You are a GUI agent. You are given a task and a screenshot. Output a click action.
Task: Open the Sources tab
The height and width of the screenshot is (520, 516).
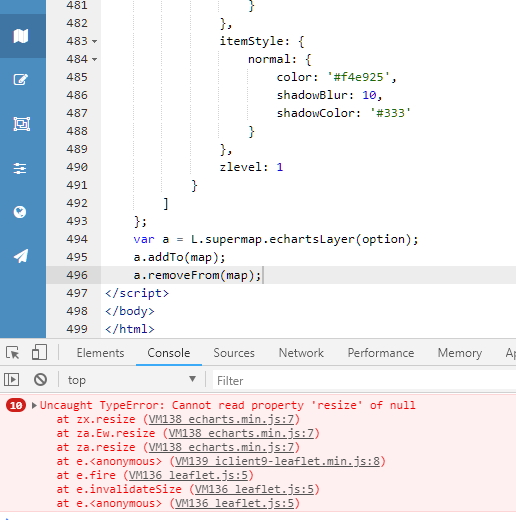click(234, 353)
